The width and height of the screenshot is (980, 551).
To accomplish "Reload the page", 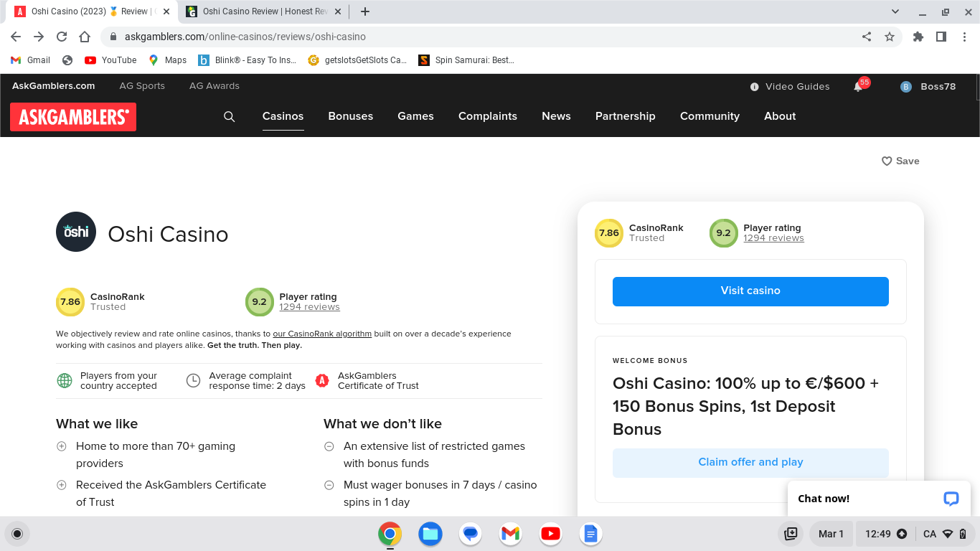I will 62,37.
